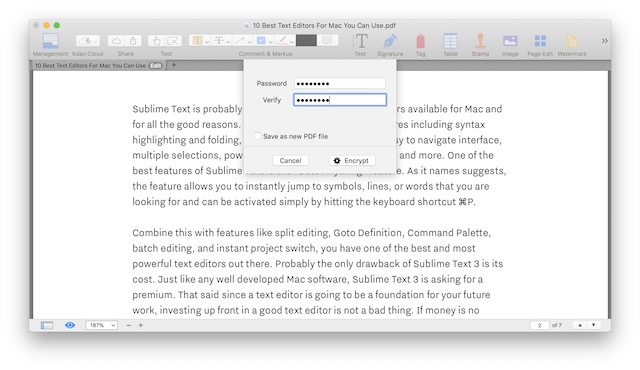The image size is (640, 370).
Task: Cancel the encryption dialog
Action: point(290,160)
